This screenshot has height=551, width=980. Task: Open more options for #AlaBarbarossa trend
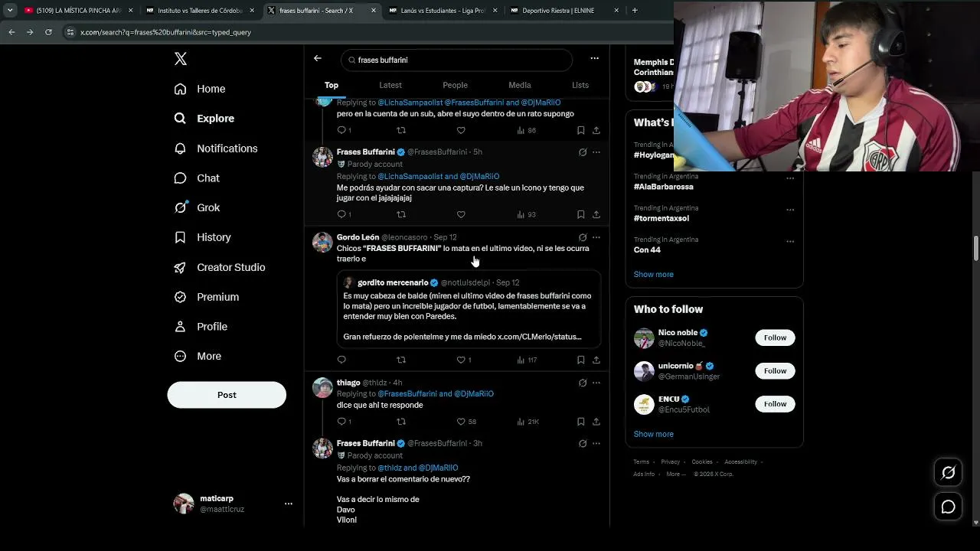click(x=790, y=178)
